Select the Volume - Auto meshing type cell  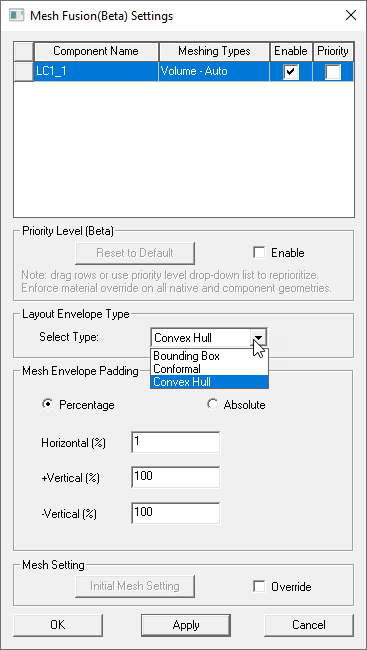pyautogui.click(x=214, y=71)
